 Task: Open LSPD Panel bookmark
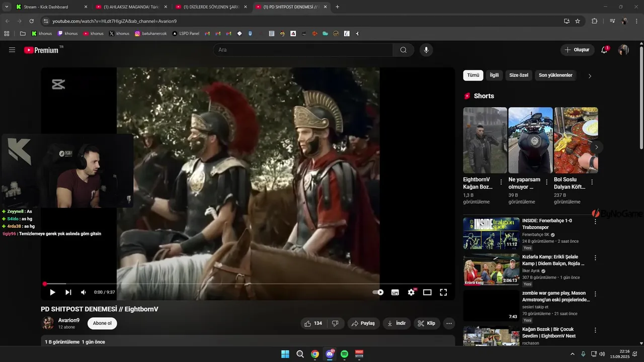click(186, 34)
